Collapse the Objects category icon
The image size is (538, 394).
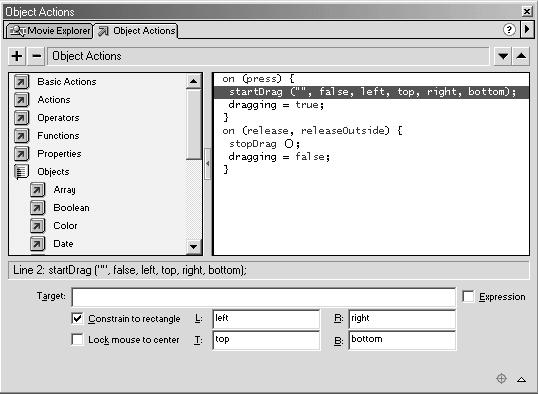[x=21, y=172]
